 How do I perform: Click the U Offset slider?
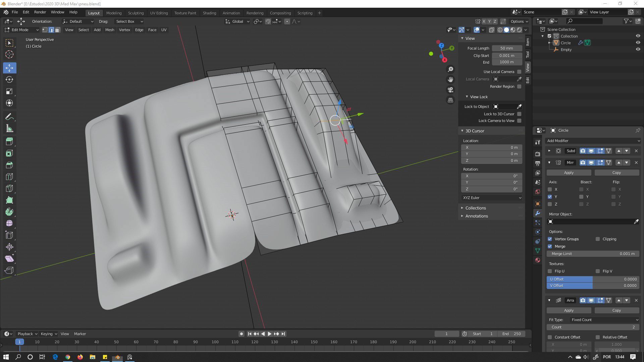tap(593, 279)
